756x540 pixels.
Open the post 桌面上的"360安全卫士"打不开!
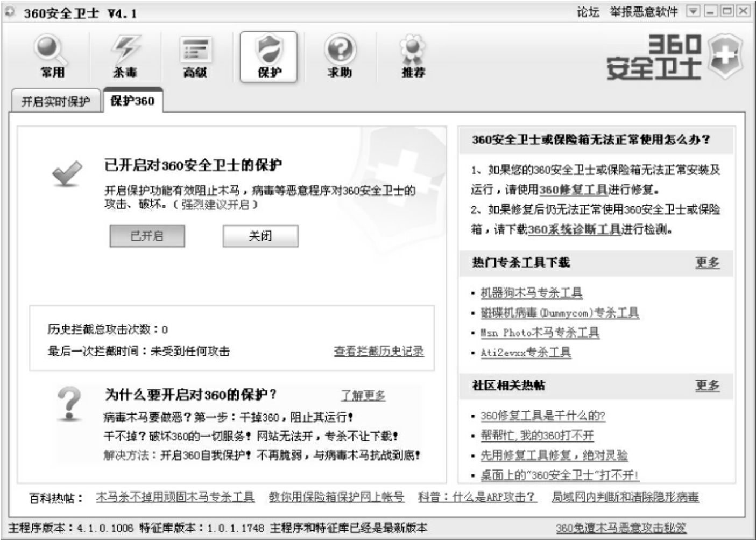560,475
